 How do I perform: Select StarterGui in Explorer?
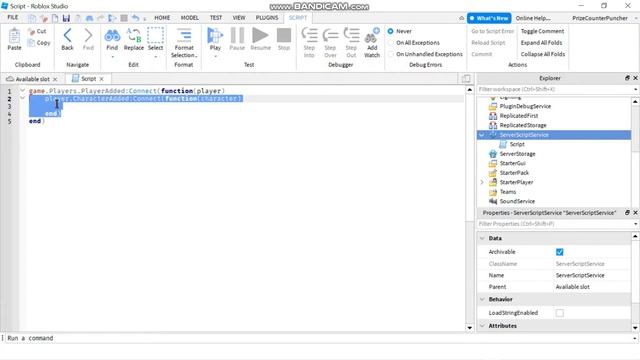click(x=513, y=163)
